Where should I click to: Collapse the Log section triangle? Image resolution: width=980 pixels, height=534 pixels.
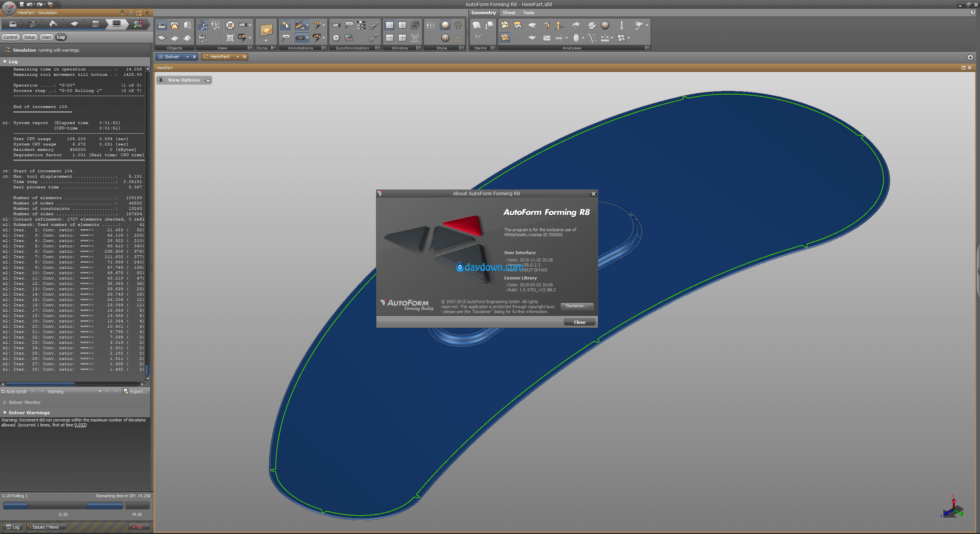pos(5,62)
